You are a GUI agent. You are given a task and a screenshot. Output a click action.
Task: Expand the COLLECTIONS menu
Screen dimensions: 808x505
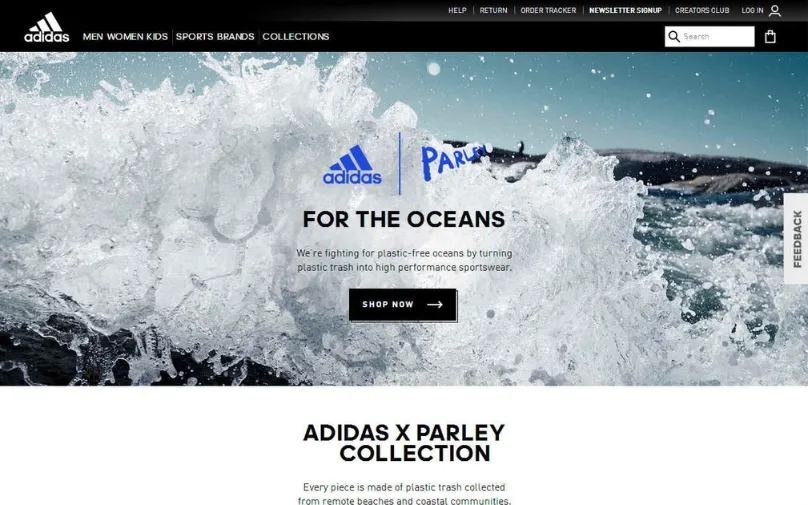pos(296,37)
